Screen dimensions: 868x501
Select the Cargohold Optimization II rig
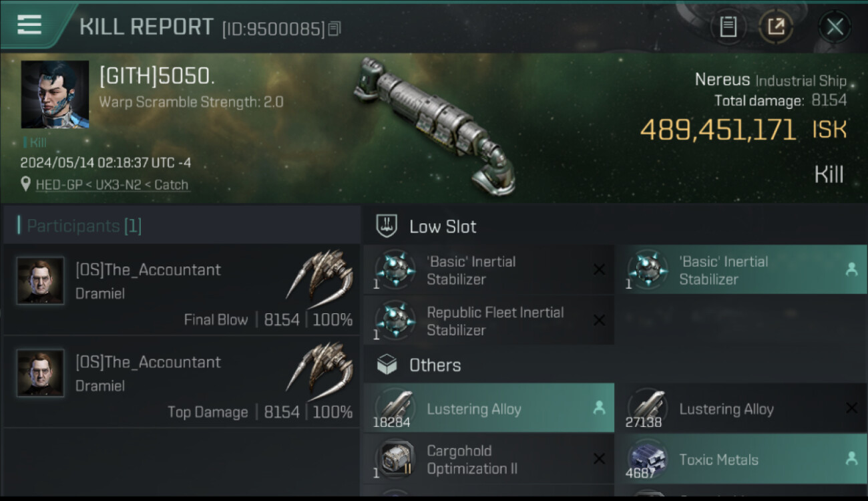tap(489, 459)
